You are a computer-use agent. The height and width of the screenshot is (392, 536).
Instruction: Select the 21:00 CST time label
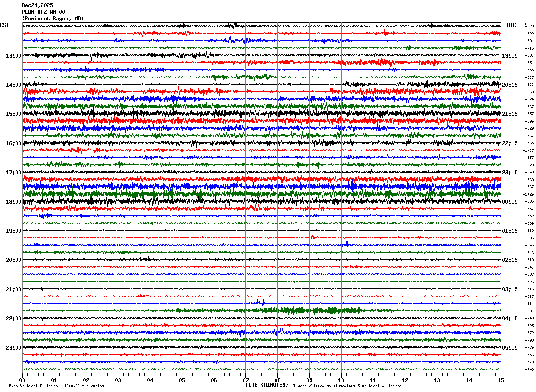click(14, 289)
